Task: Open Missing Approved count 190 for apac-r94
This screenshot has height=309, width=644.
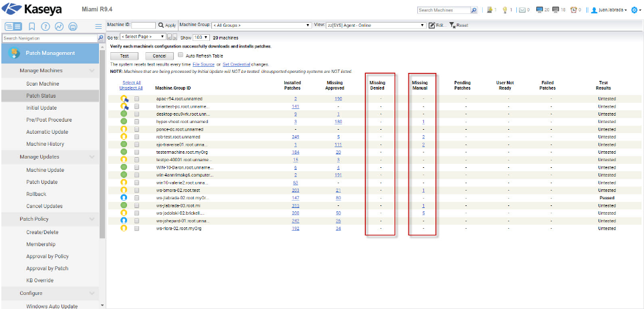Action: (x=338, y=99)
